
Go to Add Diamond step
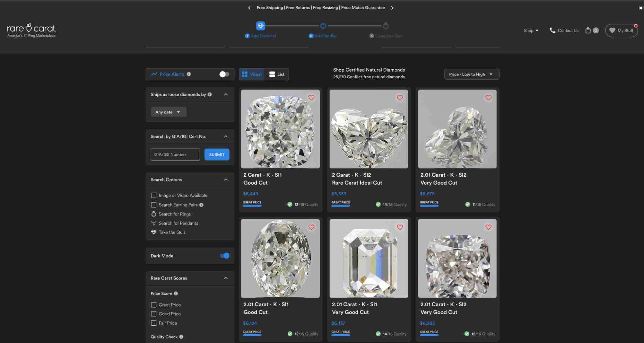point(260,36)
